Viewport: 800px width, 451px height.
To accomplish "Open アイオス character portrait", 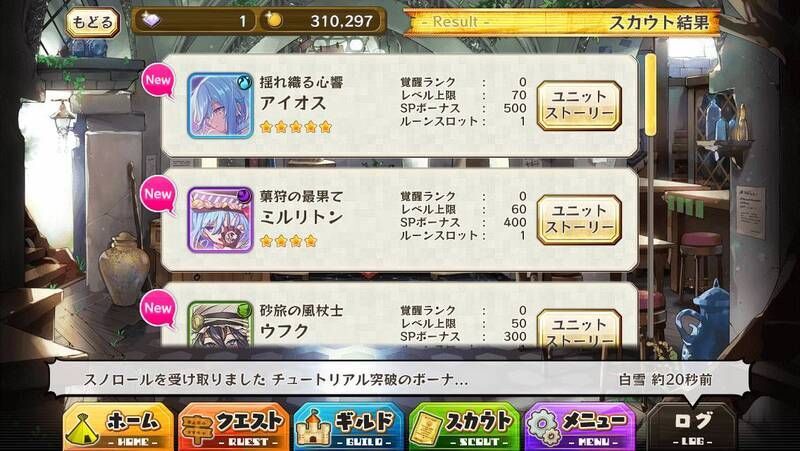I will point(220,106).
